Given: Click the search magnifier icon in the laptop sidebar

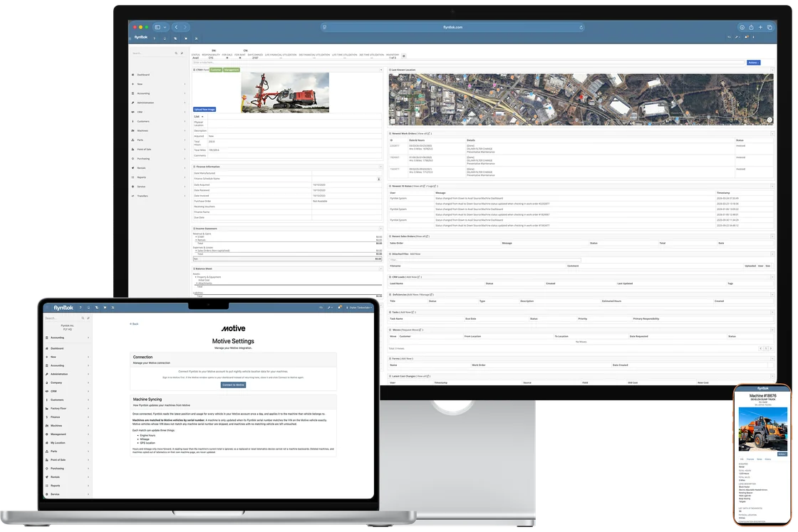Looking at the screenshot, I should (x=83, y=318).
